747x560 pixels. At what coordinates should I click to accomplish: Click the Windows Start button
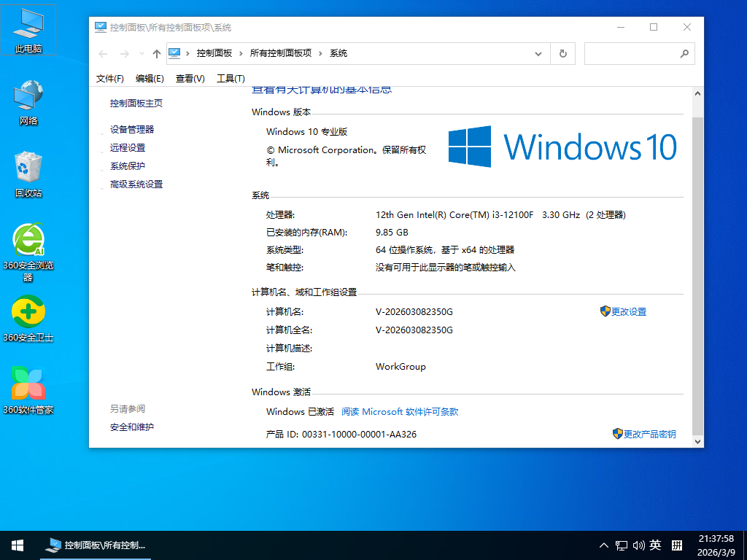tap(16, 545)
